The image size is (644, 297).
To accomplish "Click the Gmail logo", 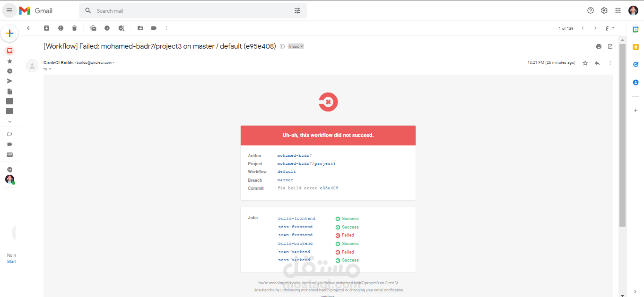I will coord(36,10).
